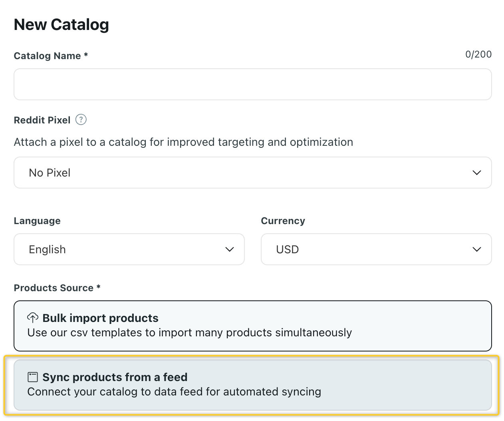
Task: Click the Reddit Pixel help question-mark icon
Action: coord(81,120)
